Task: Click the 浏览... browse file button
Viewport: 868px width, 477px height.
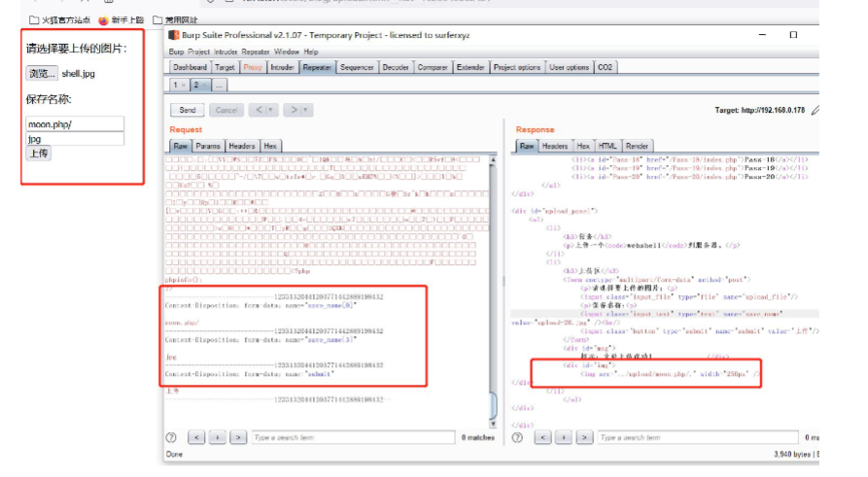Action: pyautogui.click(x=41, y=73)
